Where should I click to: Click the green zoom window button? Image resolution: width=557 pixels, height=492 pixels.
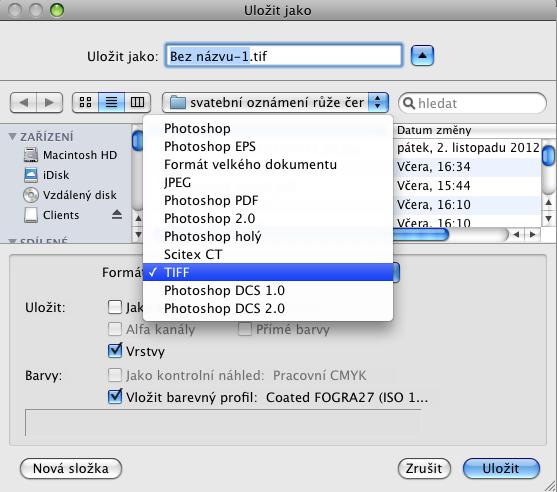click(57, 10)
